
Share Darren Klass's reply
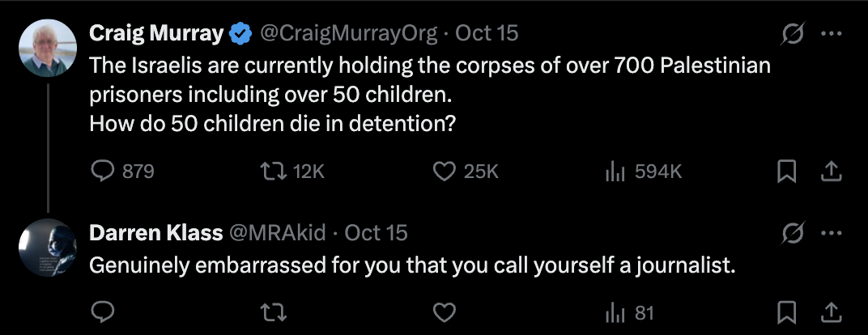point(831,313)
